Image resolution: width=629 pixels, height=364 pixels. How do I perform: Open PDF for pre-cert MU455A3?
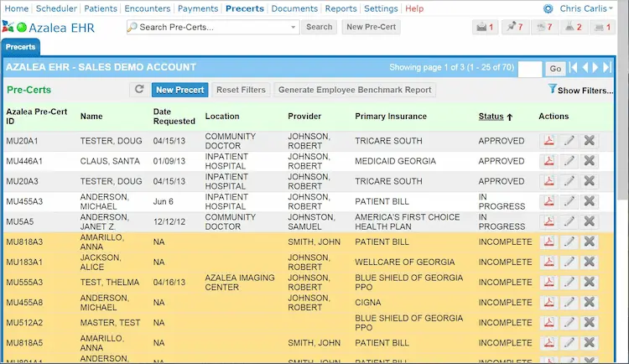[548, 201]
